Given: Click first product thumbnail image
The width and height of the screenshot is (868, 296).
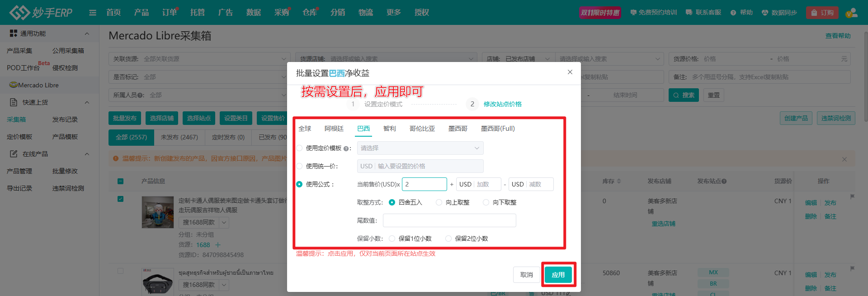Looking at the screenshot, I should pos(157,212).
